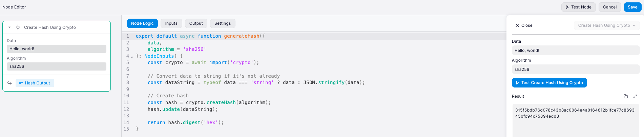Click Test Create Hash Using Crypto button
The image size is (644, 137).
(x=549, y=83)
